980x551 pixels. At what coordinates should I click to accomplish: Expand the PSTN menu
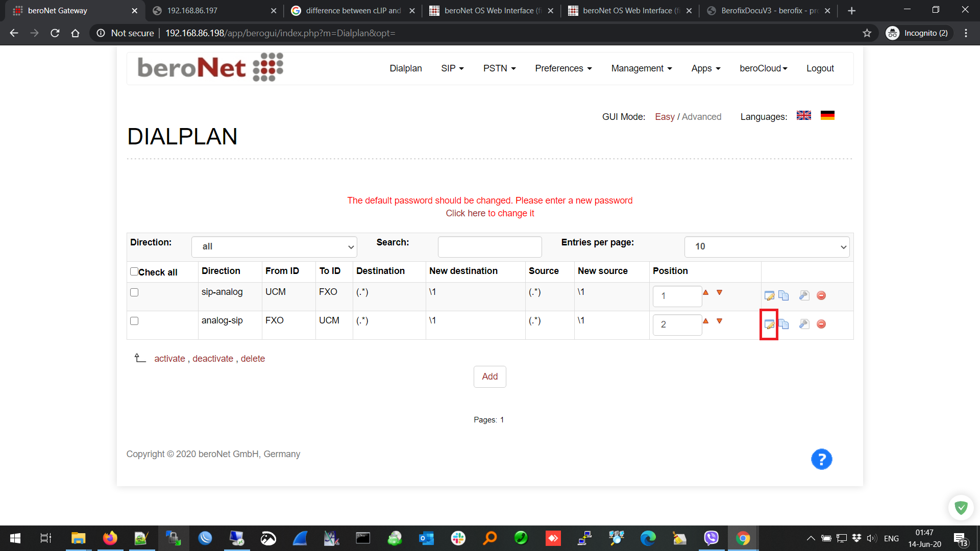click(x=499, y=68)
